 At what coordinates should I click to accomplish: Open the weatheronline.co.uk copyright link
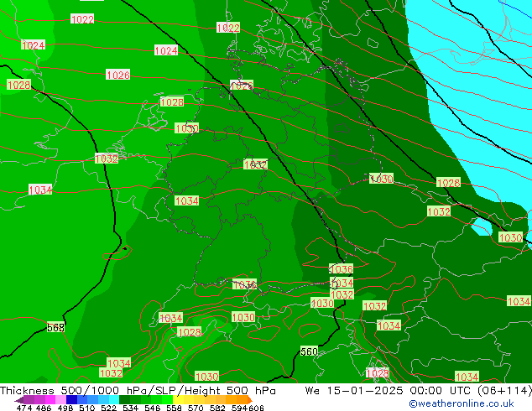[x=462, y=403]
